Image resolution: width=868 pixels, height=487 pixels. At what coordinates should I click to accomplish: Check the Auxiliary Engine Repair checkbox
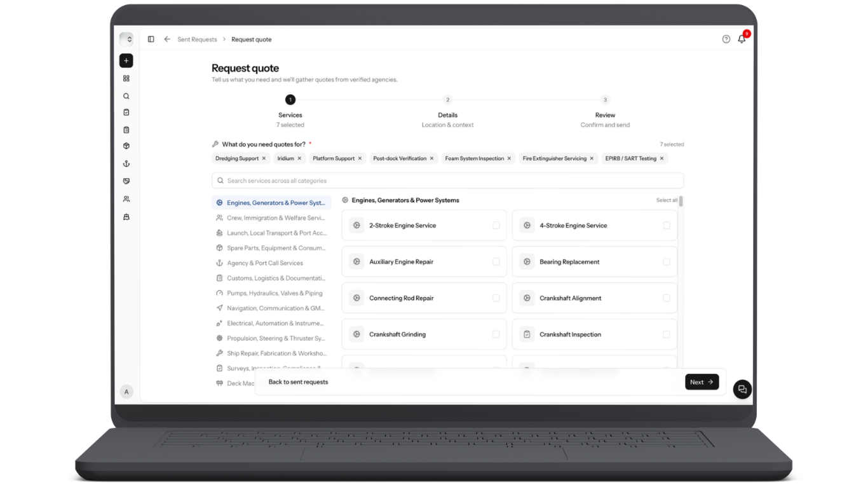[x=496, y=261]
